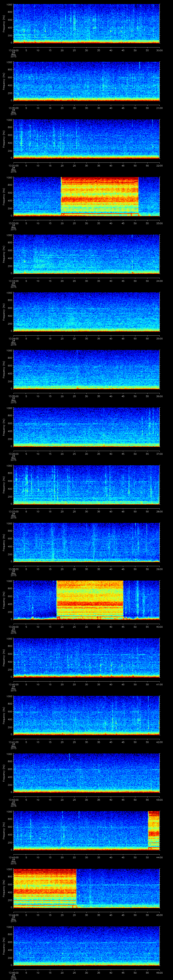The width and height of the screenshot is (173, 980).
Task: Select the 13:45:00 start time label
Action: point(13,972)
